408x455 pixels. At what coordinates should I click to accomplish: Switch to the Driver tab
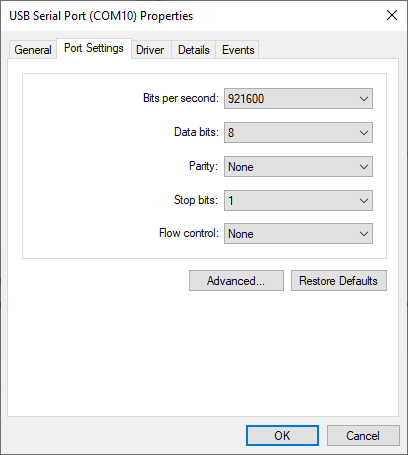click(x=150, y=50)
